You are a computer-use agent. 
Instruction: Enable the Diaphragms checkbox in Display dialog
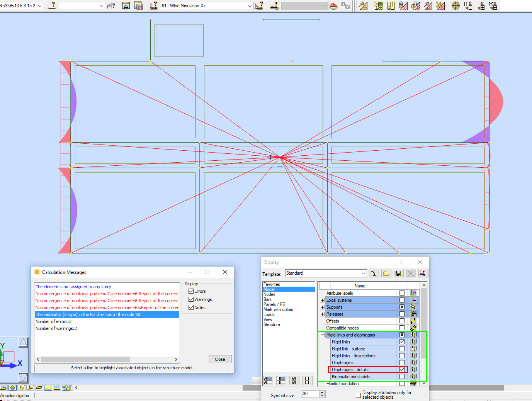point(402,362)
